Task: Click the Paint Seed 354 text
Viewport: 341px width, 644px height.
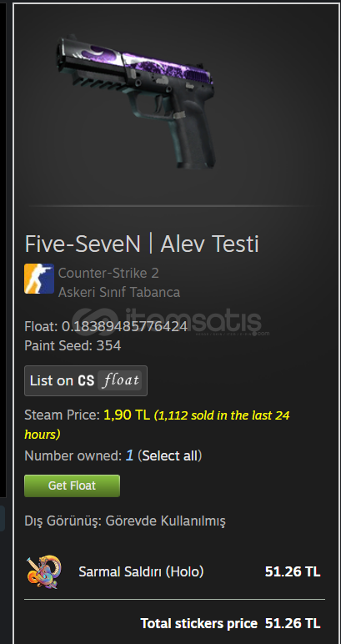Action: click(73, 346)
